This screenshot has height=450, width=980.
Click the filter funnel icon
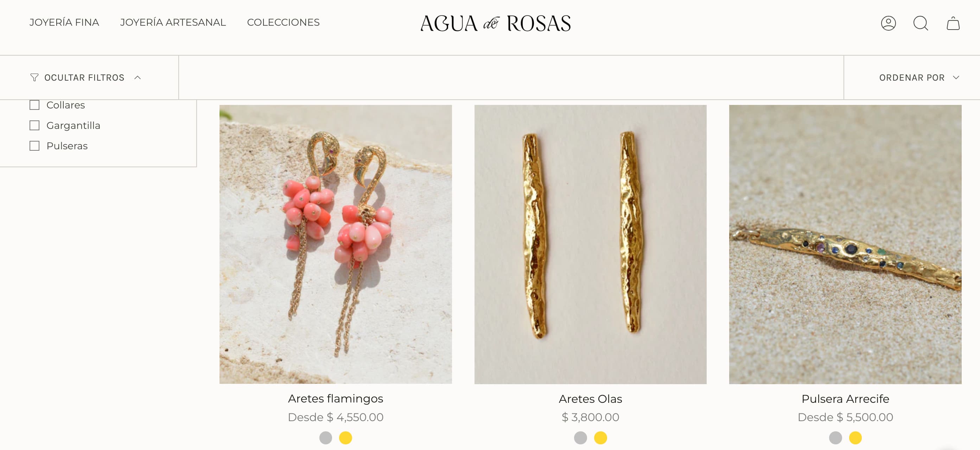point(34,78)
